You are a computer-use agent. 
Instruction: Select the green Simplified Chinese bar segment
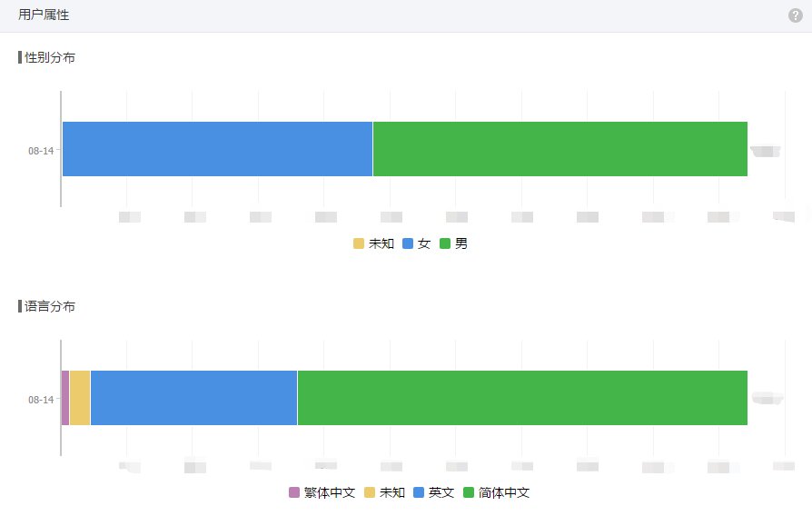(522, 398)
